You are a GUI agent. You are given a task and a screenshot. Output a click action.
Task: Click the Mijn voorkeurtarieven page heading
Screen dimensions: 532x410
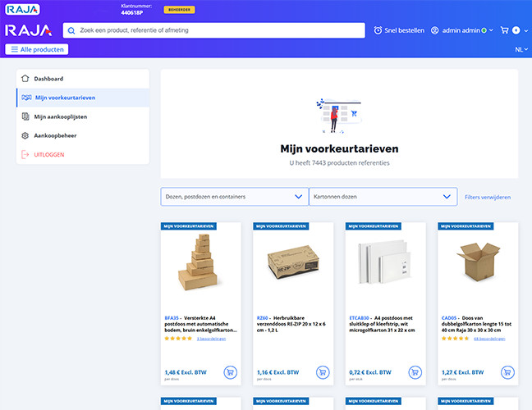(339, 148)
